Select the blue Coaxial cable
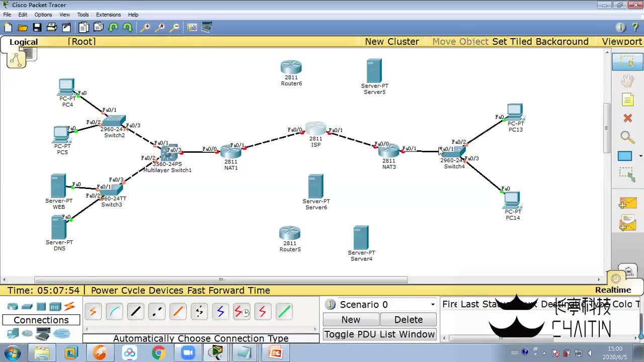This screenshot has height=362, width=644. click(x=220, y=312)
